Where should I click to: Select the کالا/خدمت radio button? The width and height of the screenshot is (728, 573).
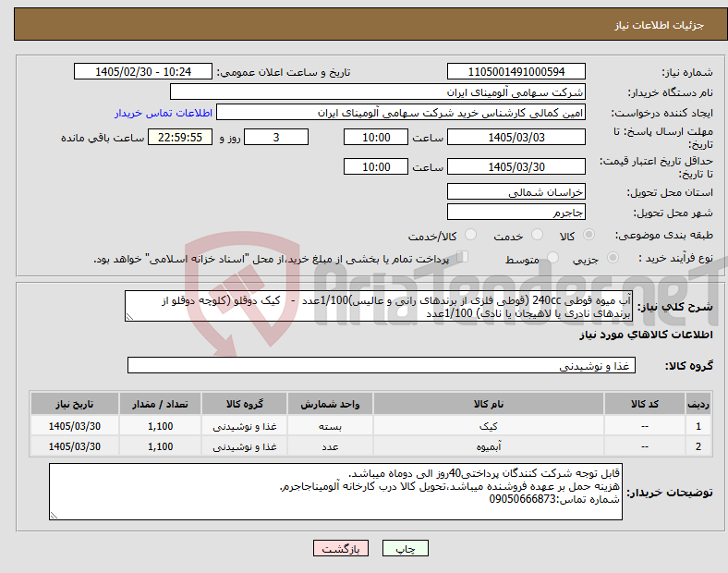(x=471, y=235)
